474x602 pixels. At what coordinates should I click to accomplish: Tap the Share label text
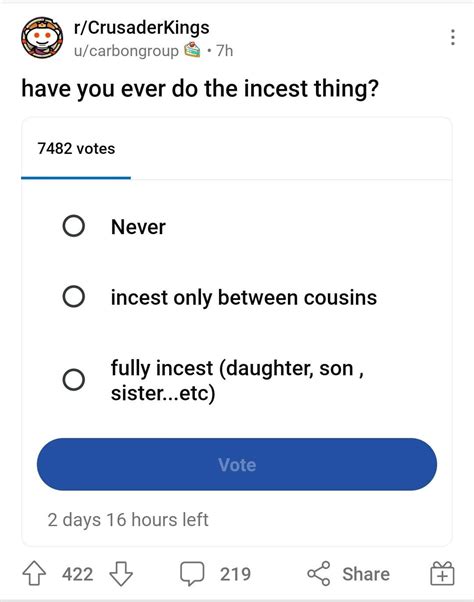click(366, 574)
